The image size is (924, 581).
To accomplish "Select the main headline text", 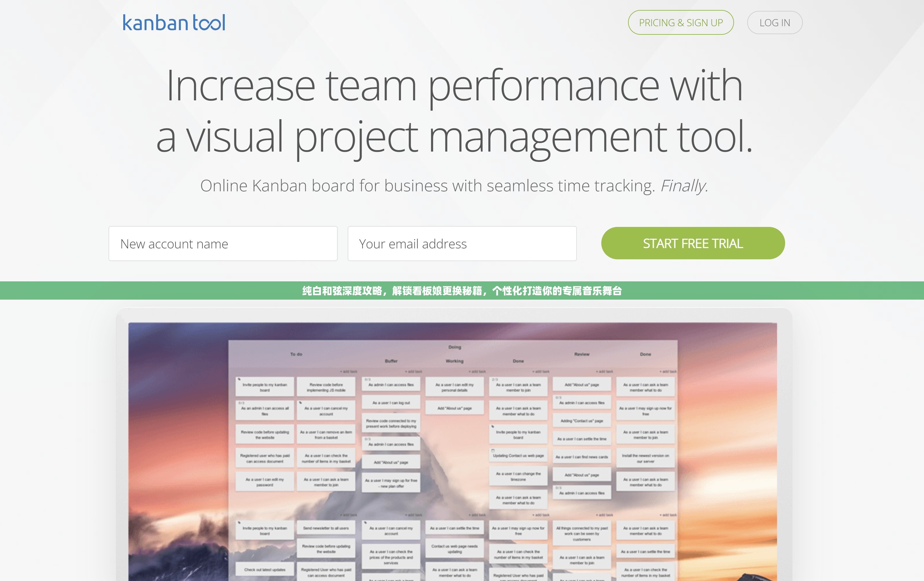I will (x=454, y=111).
